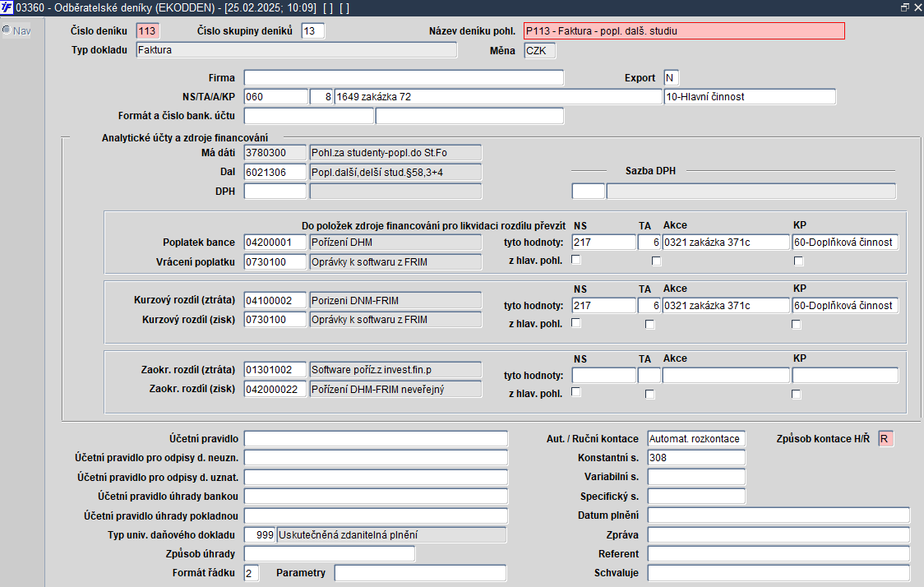
Task: Click the Číslo skupiny deníků field
Action: tap(312, 31)
